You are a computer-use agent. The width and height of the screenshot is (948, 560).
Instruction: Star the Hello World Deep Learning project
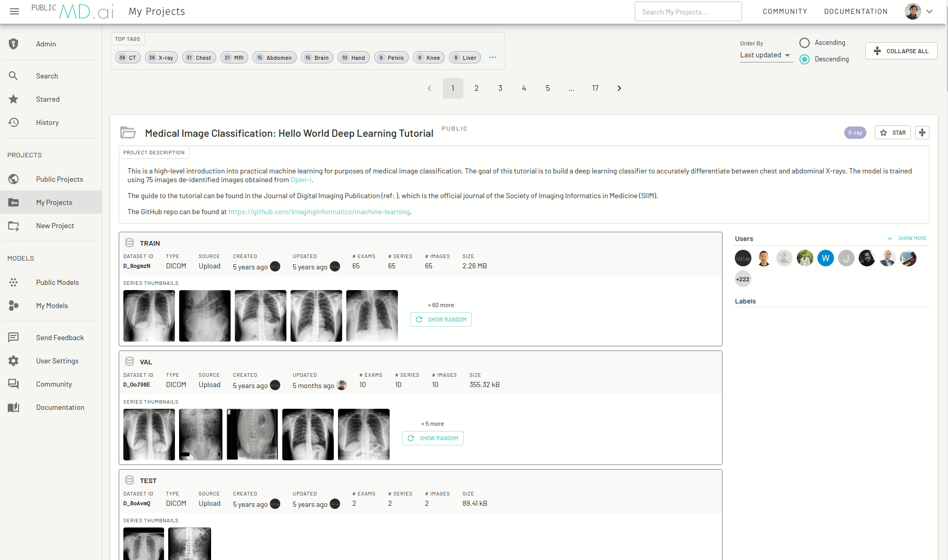click(892, 133)
